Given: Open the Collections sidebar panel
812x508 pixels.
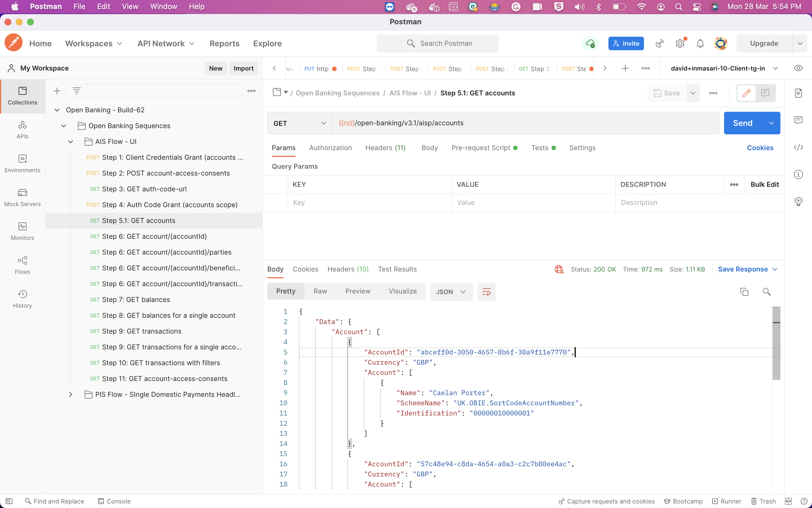Looking at the screenshot, I should point(23,96).
